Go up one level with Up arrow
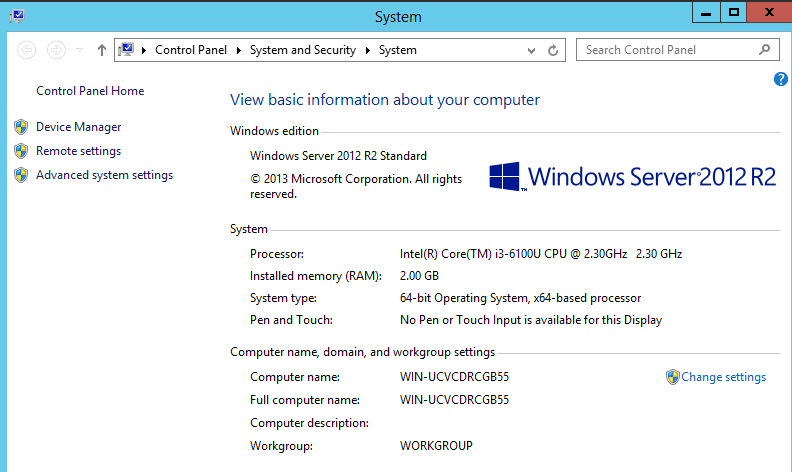Image resolution: width=792 pixels, height=472 pixels. coord(102,50)
